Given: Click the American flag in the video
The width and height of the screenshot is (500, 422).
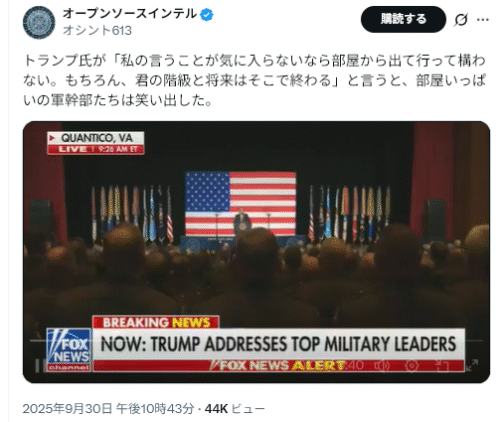Looking at the screenshot, I should pyautogui.click(x=240, y=204).
